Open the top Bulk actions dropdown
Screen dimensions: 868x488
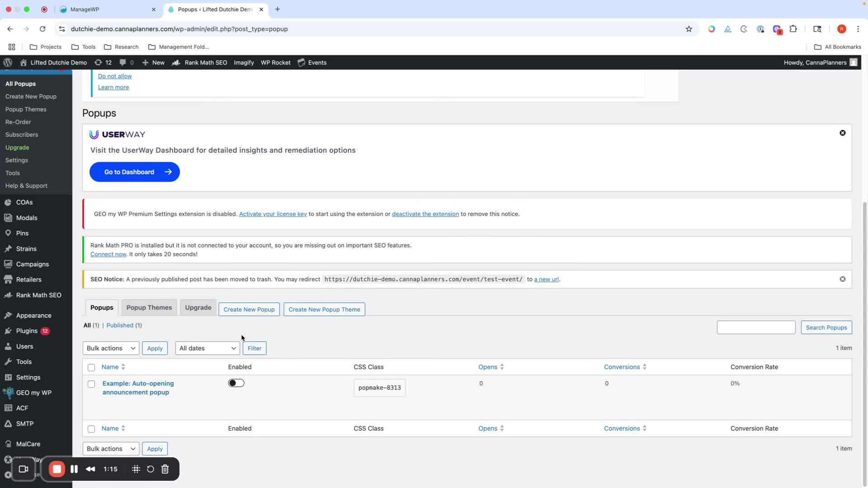pos(111,348)
